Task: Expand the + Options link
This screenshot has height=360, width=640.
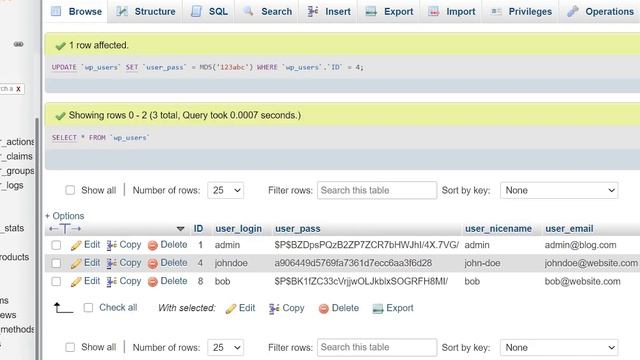Action: 64,216
